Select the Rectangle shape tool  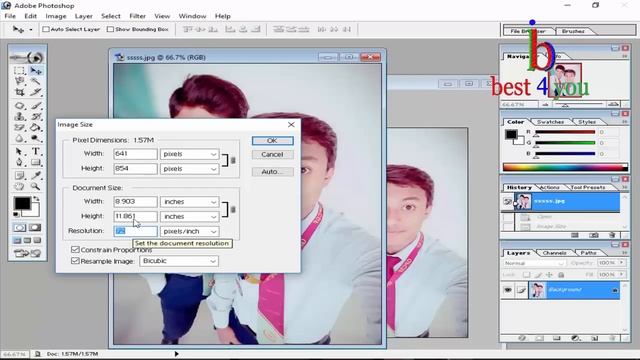(x=36, y=162)
